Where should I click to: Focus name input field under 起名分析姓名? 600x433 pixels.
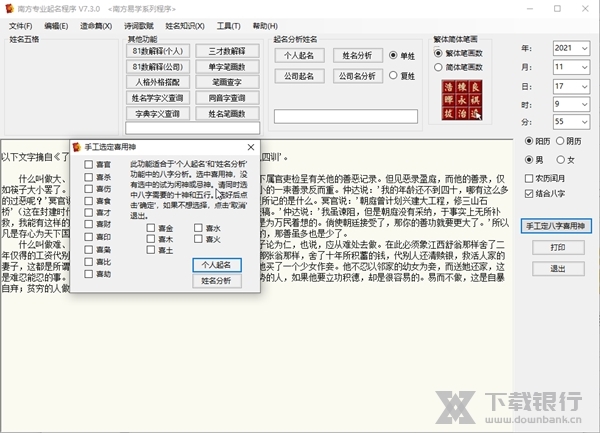[x=346, y=116]
